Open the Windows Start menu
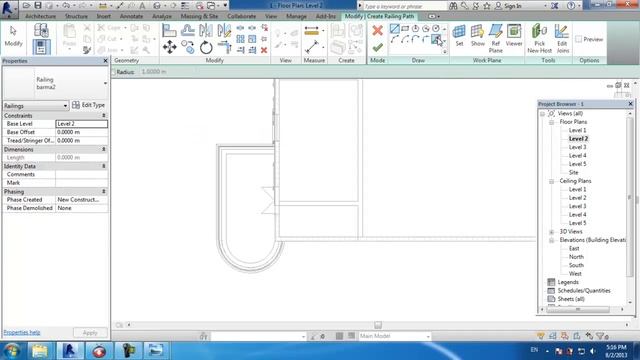This screenshot has width=640, height=360. [x=12, y=351]
